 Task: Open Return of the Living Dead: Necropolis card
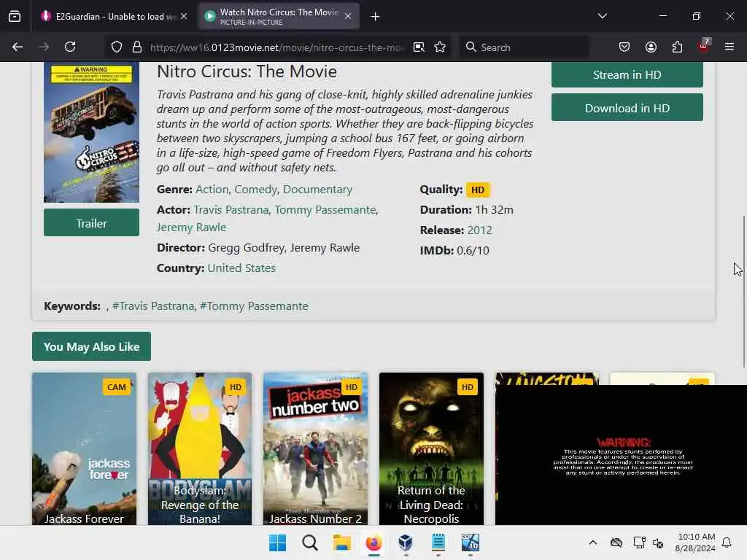431,448
